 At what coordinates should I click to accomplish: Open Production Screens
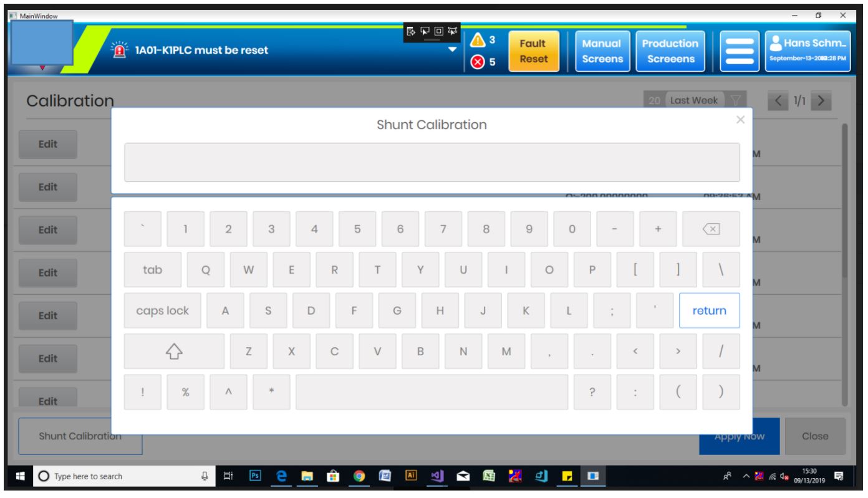point(670,52)
